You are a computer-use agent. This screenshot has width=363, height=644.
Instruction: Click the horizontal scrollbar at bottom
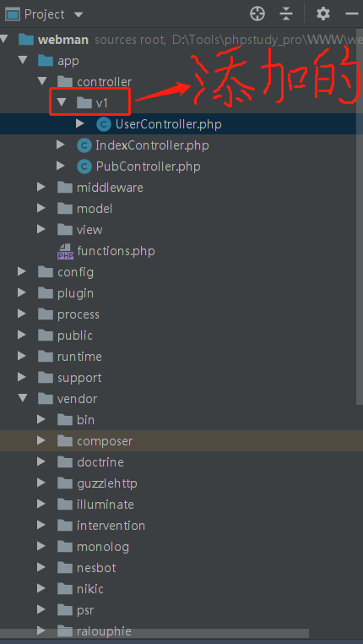point(154,633)
